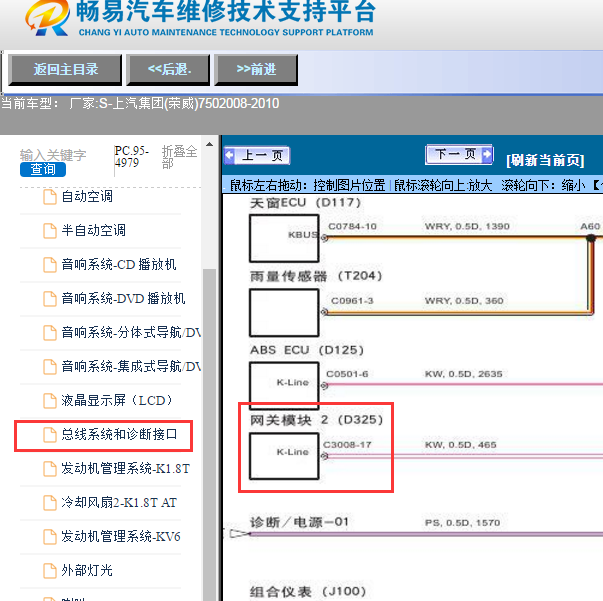
Task: Click the sidebar vertical scrollbar thumb
Action: coord(209,435)
